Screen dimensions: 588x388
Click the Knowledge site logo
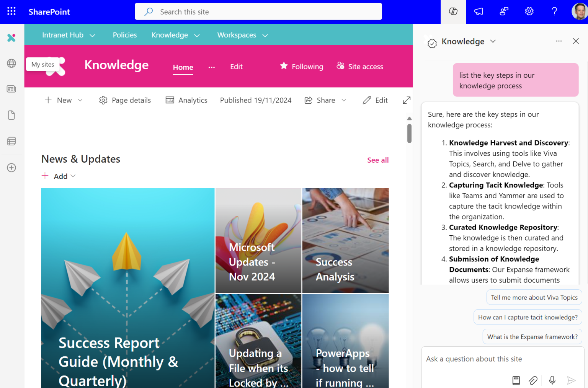pos(56,66)
